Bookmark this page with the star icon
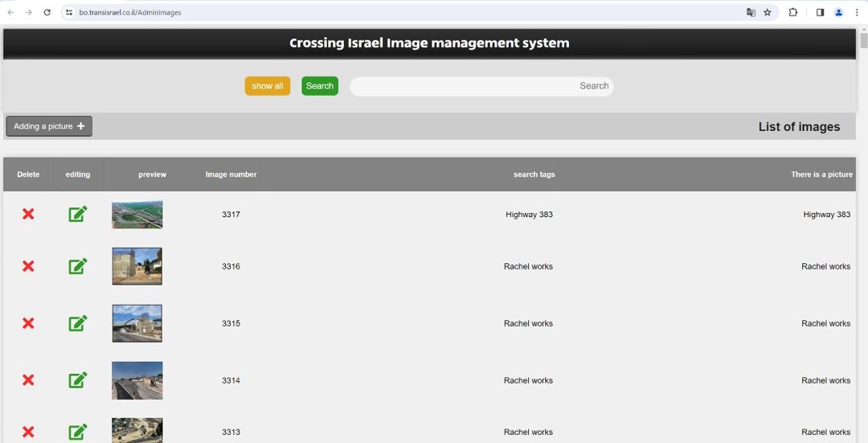The width and height of the screenshot is (868, 443). pyautogui.click(x=768, y=12)
